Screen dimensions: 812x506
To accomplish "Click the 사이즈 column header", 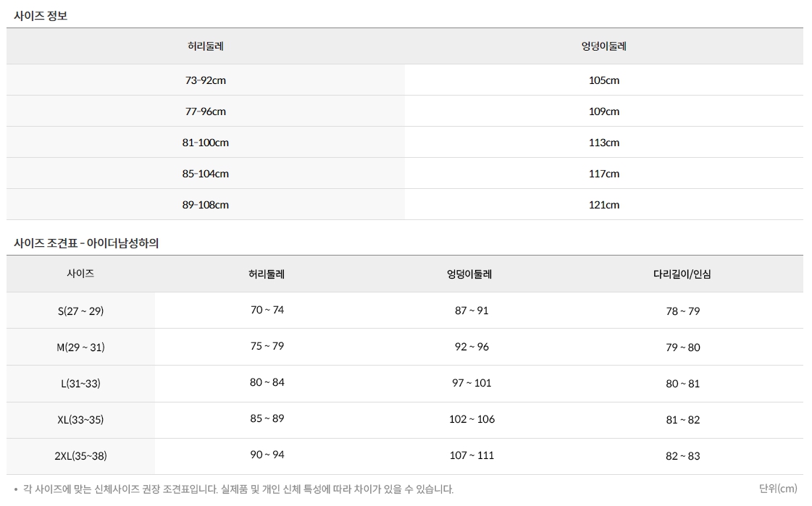I will click(80, 274).
